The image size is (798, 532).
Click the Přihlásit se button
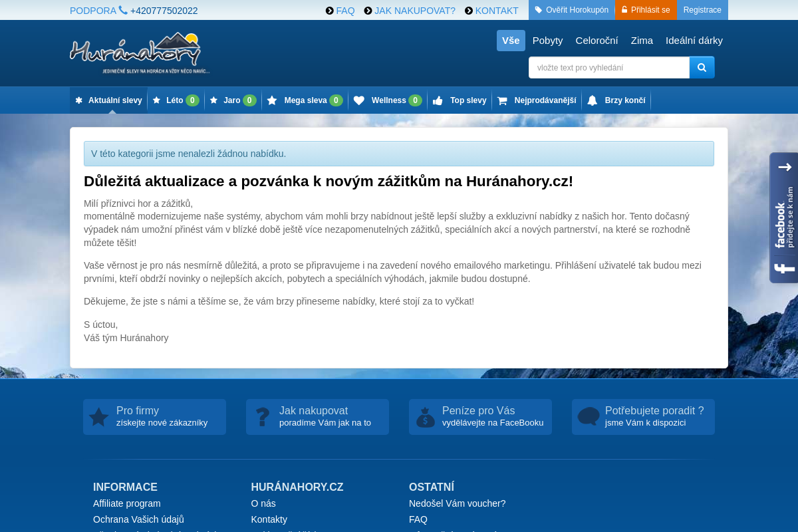645,10
